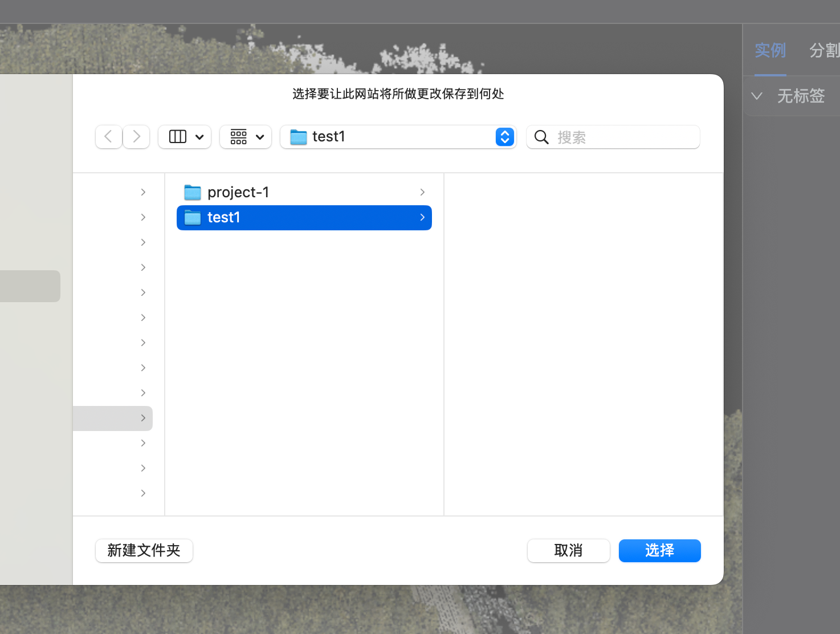Click the project-1 folder icon
The image size is (840, 634).
click(192, 192)
